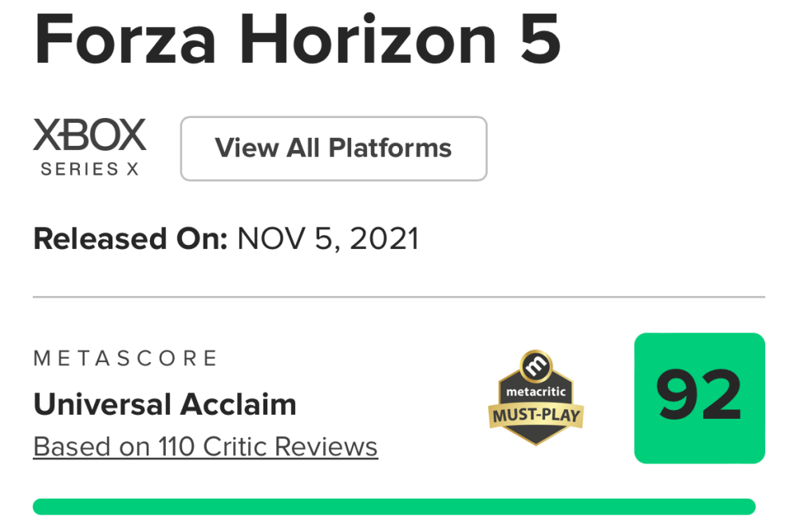This screenshot has width=798, height=532.
Task: Click the 'Released On:' label
Action: 131,238
